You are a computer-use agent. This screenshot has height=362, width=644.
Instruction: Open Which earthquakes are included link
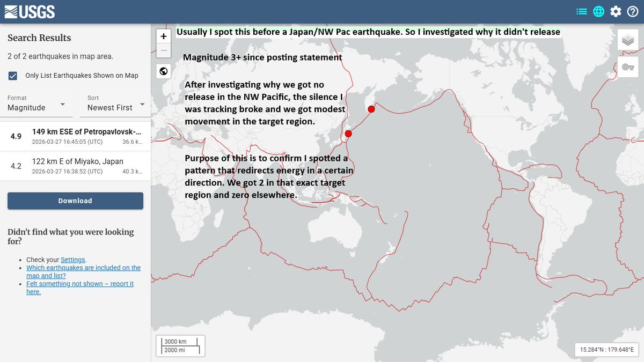(x=83, y=268)
